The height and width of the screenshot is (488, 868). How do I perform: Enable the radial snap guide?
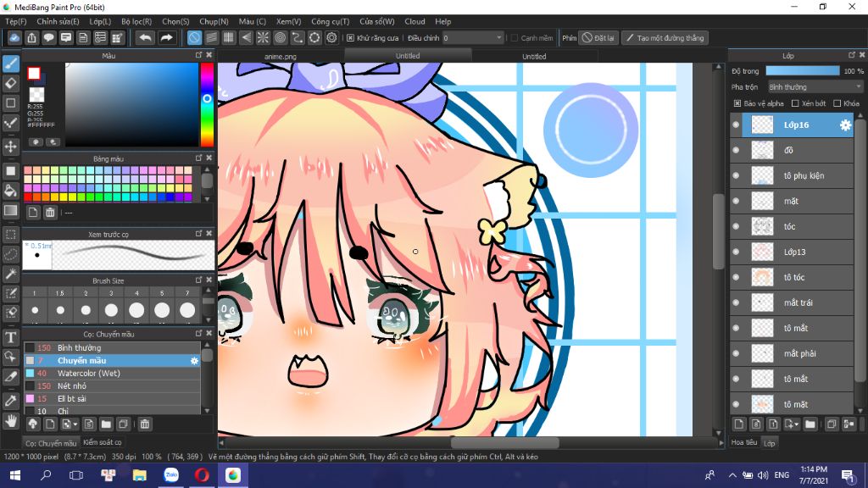click(263, 37)
